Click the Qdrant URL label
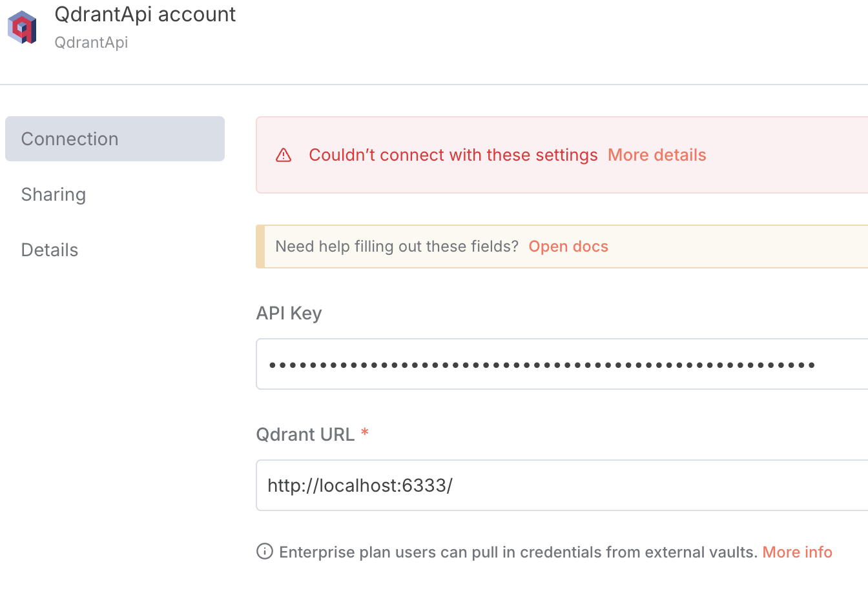 [x=305, y=434]
